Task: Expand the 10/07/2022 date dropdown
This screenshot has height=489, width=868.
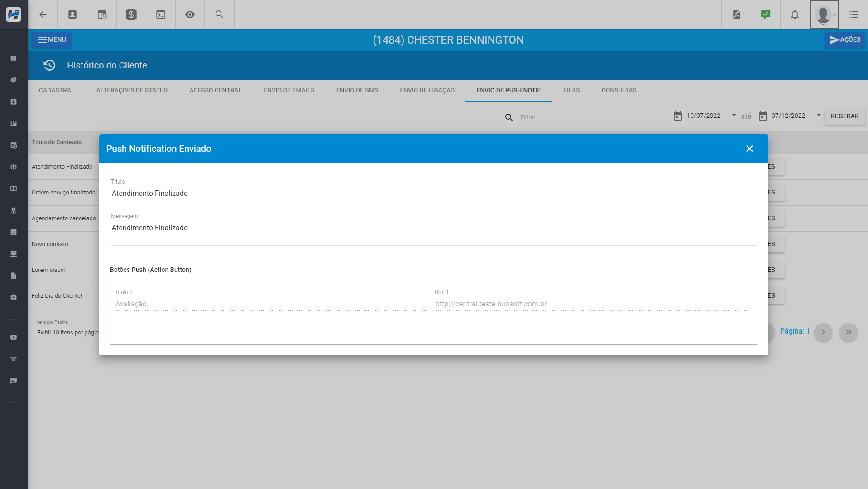Action: pyautogui.click(x=734, y=116)
